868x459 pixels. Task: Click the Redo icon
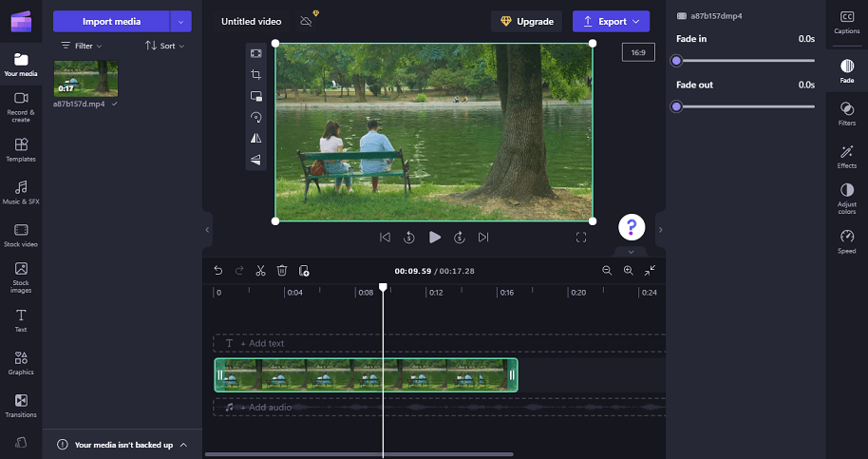point(239,271)
